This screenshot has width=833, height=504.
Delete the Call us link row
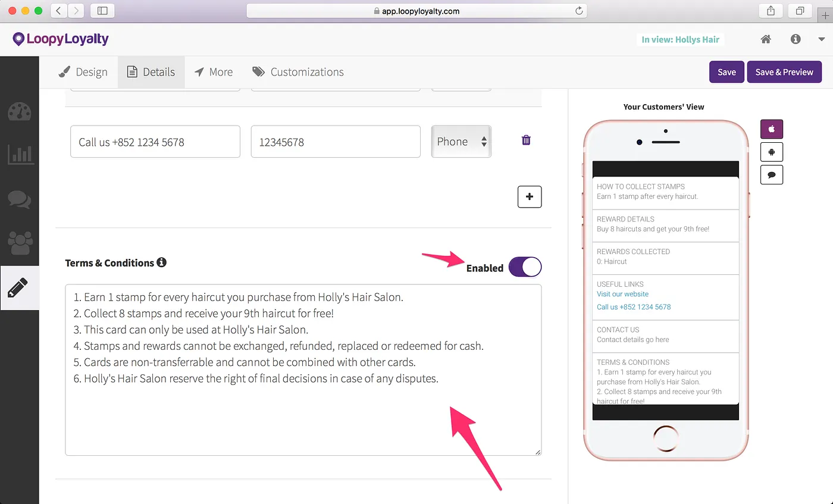tap(526, 140)
